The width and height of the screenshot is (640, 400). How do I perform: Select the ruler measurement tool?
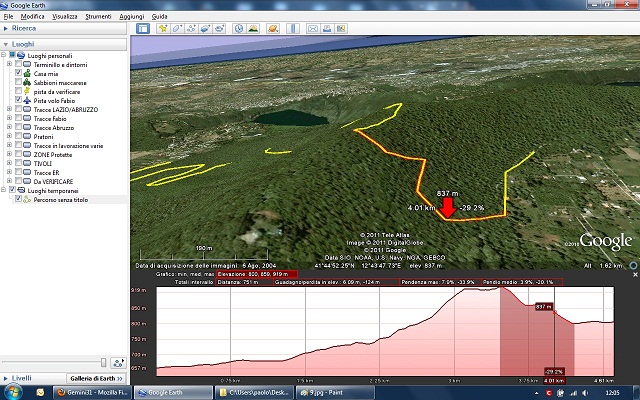pos(293,28)
